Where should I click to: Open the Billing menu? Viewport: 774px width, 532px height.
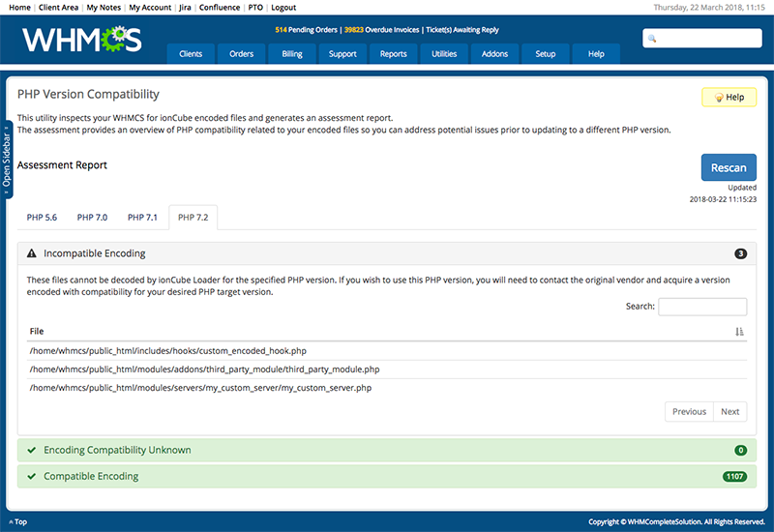(x=292, y=54)
